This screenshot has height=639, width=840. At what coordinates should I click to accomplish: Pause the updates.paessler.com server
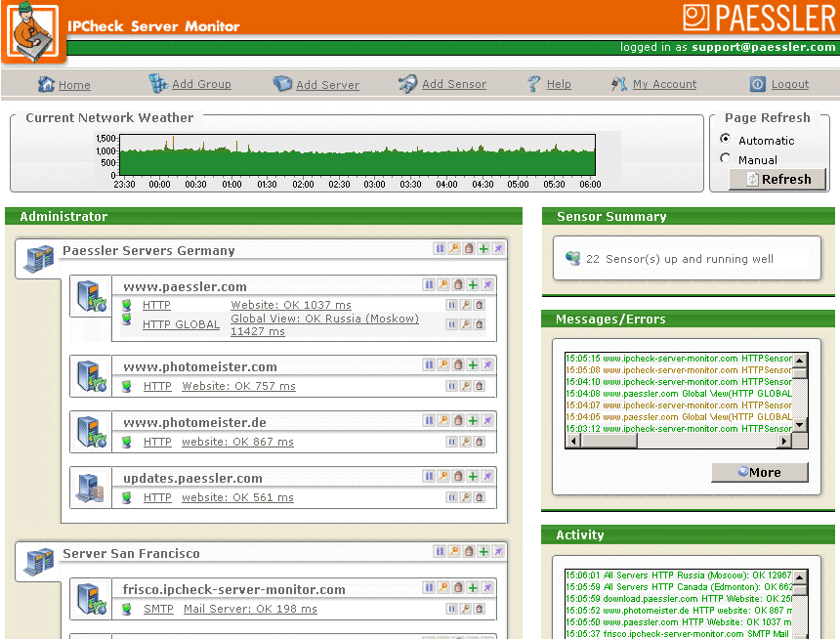(x=429, y=476)
